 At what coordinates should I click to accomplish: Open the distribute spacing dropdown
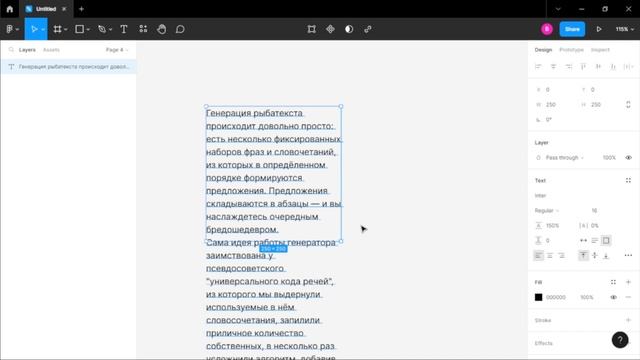click(628, 67)
